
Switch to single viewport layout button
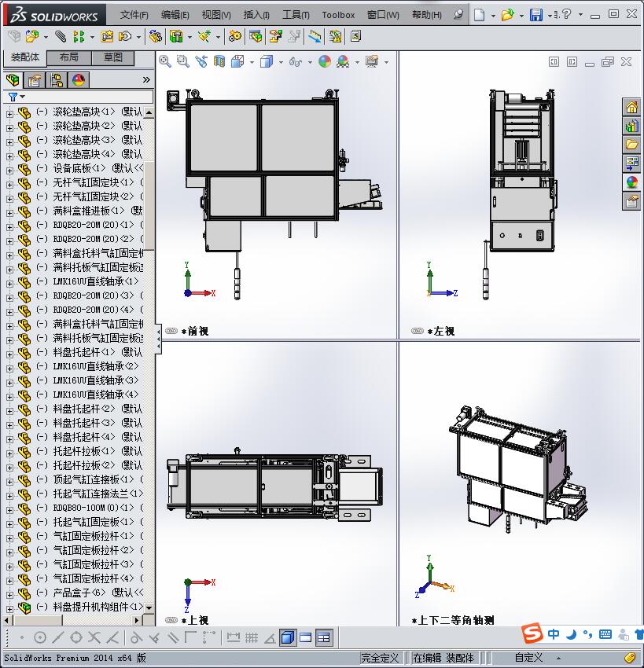[306, 637]
